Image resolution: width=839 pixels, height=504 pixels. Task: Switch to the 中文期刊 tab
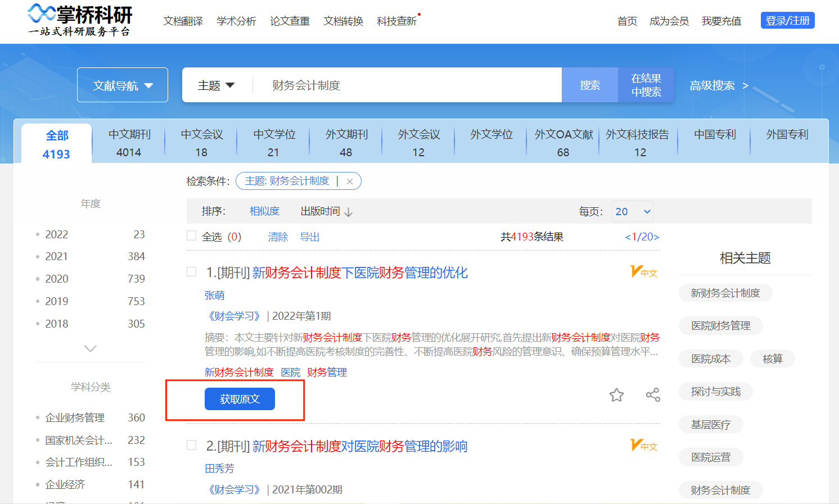coord(129,143)
